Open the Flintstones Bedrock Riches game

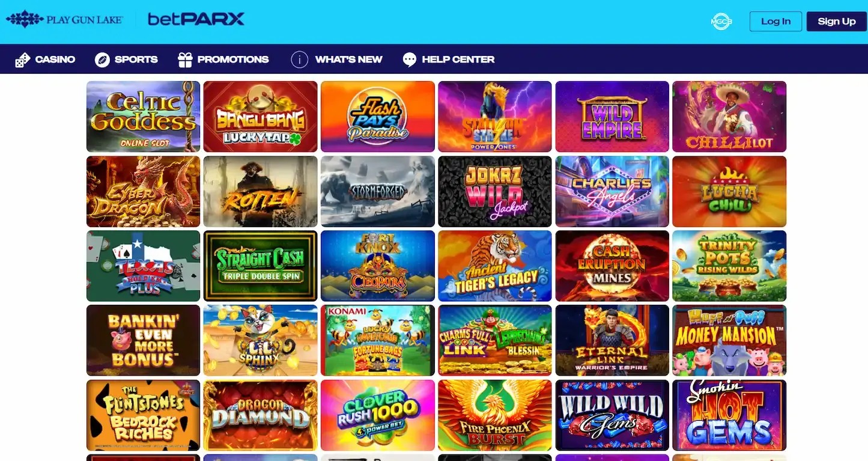pyautogui.click(x=143, y=415)
